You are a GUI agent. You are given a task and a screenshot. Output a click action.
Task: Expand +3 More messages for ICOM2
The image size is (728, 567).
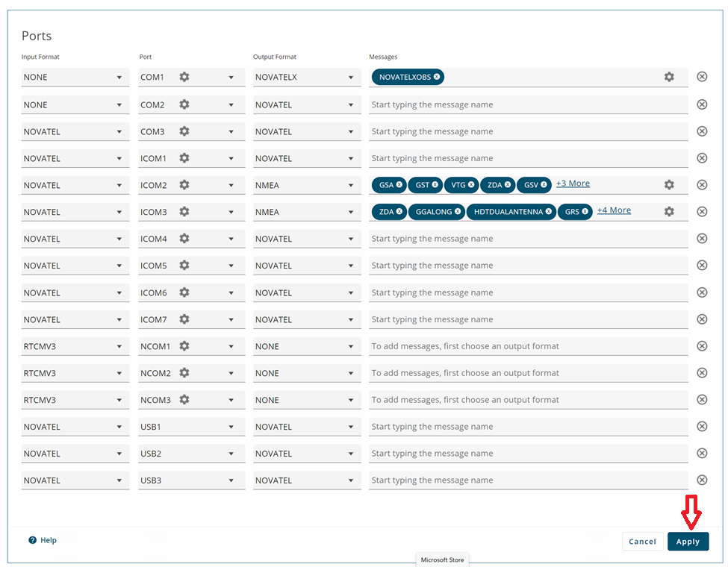pyautogui.click(x=573, y=184)
